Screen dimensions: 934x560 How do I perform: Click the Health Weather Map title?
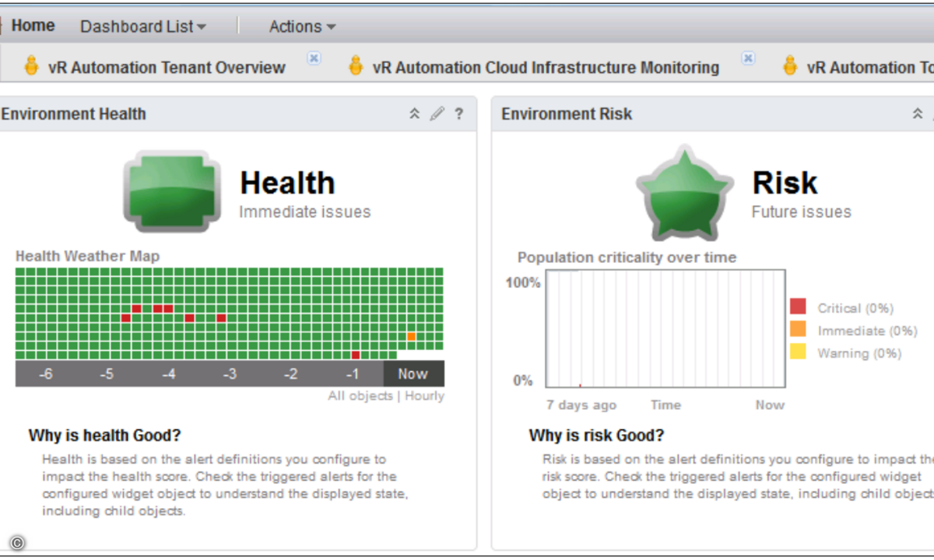[x=88, y=256]
